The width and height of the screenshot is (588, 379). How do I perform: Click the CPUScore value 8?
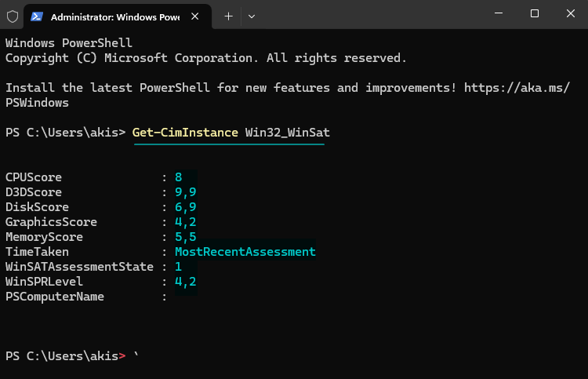[179, 177]
